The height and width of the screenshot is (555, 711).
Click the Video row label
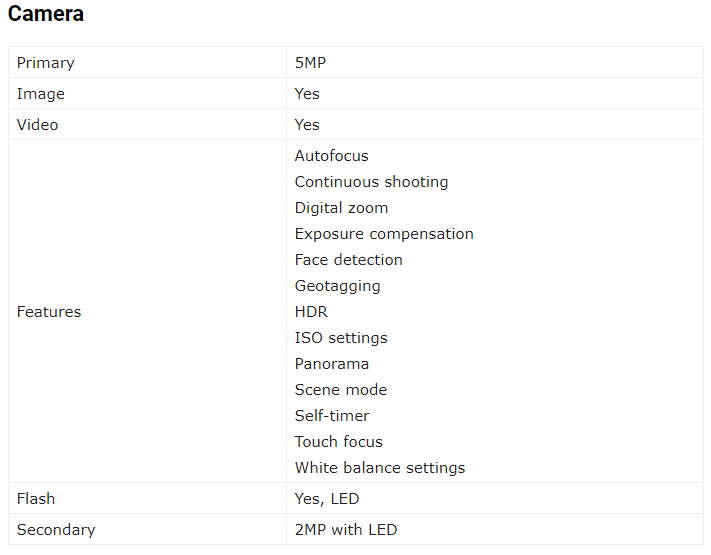click(38, 125)
